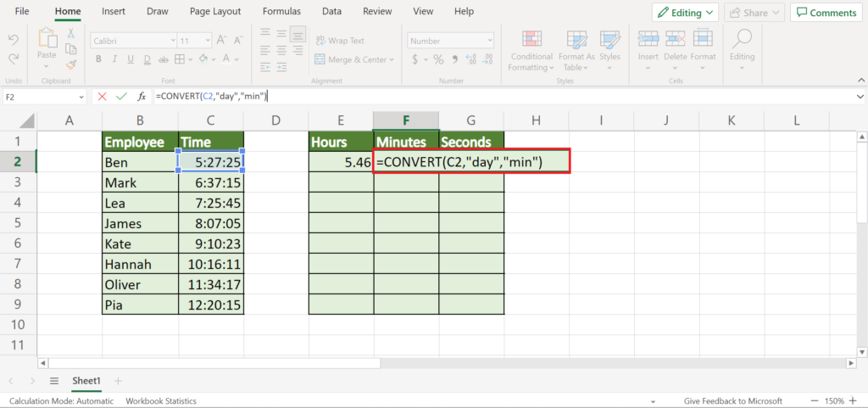The image size is (868, 408).
Task: Toggle Center horizontal alignment
Action: coord(281,50)
